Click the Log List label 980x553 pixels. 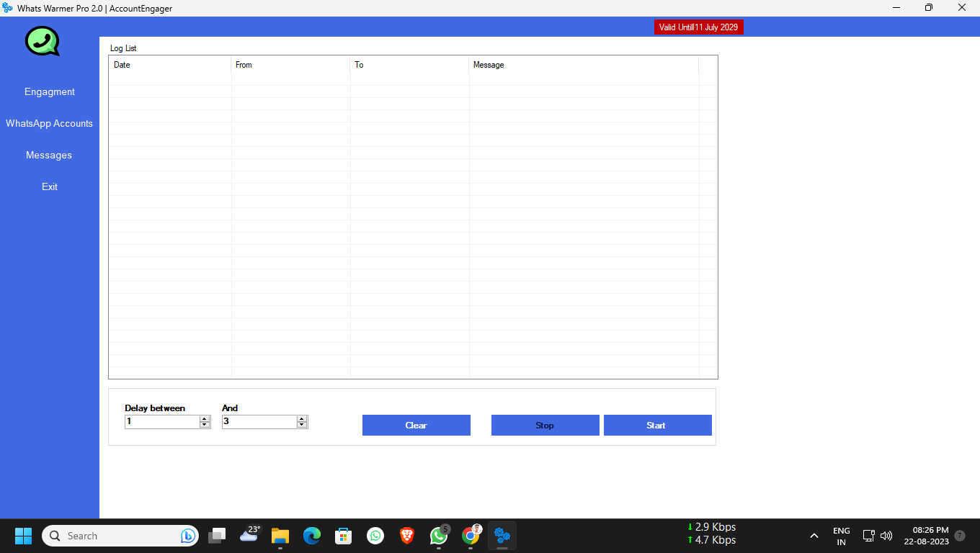(x=123, y=48)
